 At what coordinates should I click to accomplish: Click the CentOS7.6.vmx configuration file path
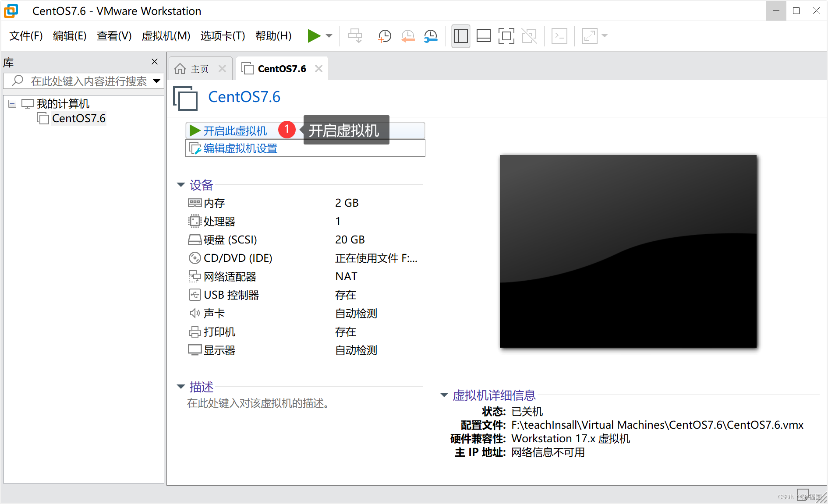click(x=658, y=425)
